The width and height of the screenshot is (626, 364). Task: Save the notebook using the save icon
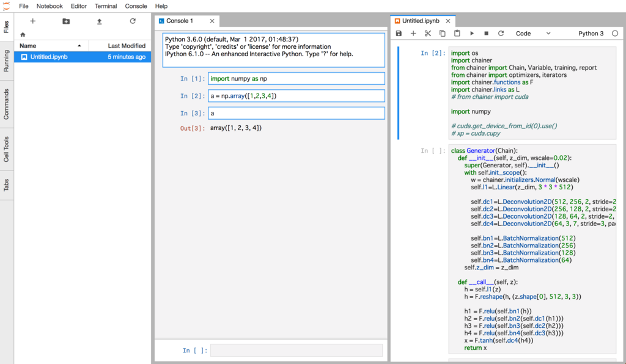[398, 33]
